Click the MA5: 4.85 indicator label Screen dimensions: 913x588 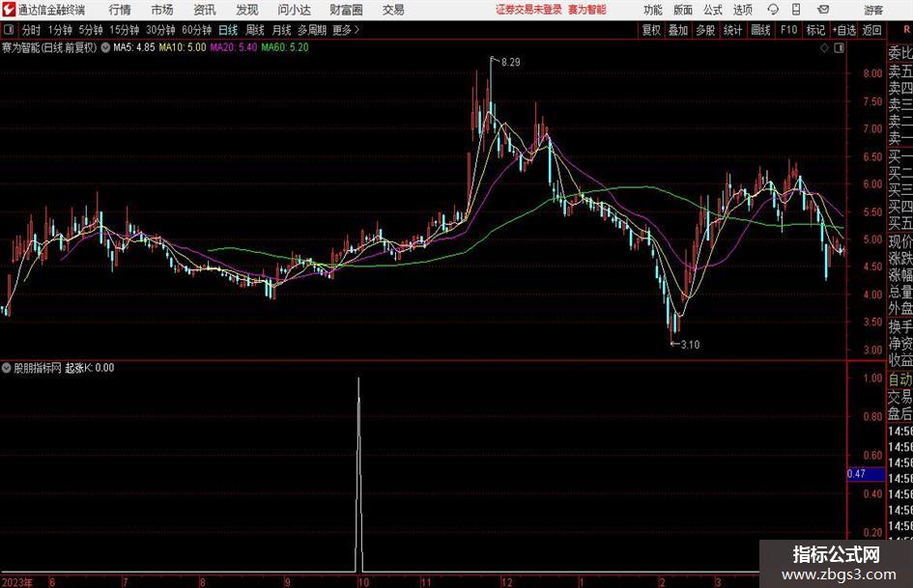pos(134,47)
